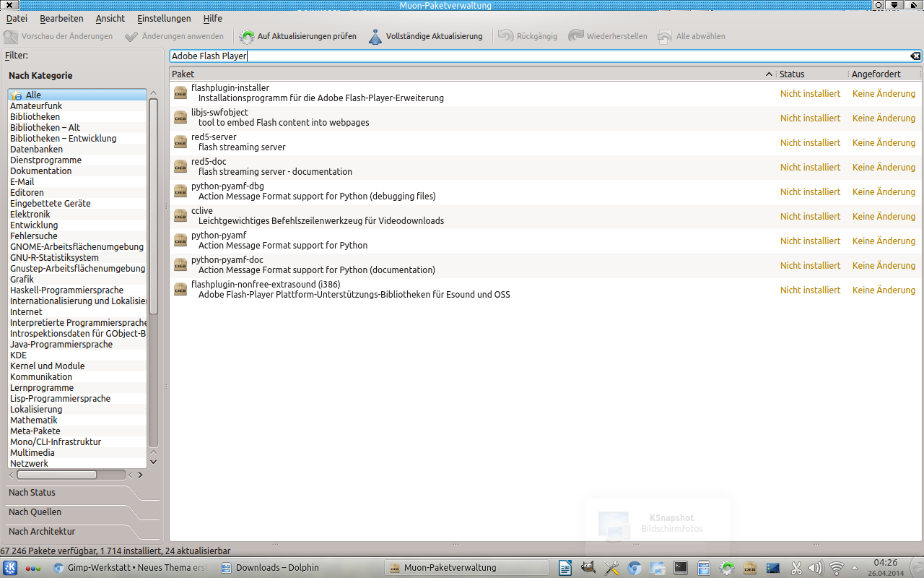Click the green update gear tray icon
The height and width of the screenshot is (578, 924).
click(x=727, y=568)
